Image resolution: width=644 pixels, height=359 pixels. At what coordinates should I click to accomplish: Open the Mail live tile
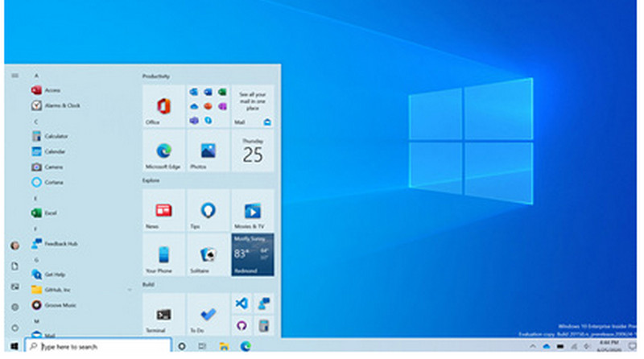coord(253,106)
